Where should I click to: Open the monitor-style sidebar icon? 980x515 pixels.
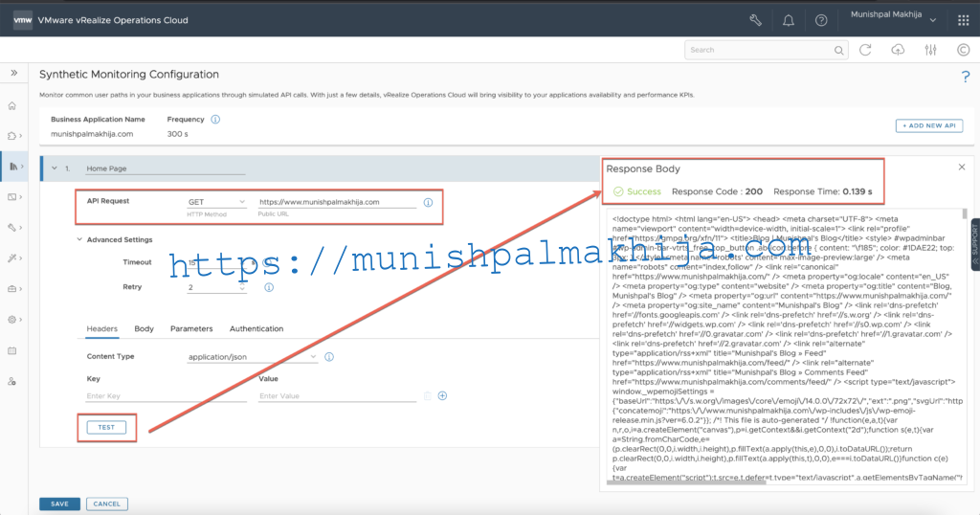pyautogui.click(x=12, y=197)
